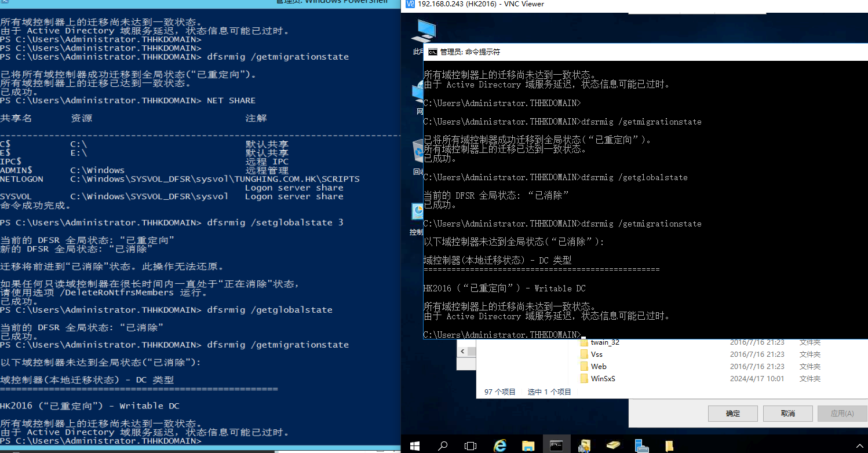Screen dimensions: 868x453
Task: Click the 应用(A) button
Action: pos(842,413)
